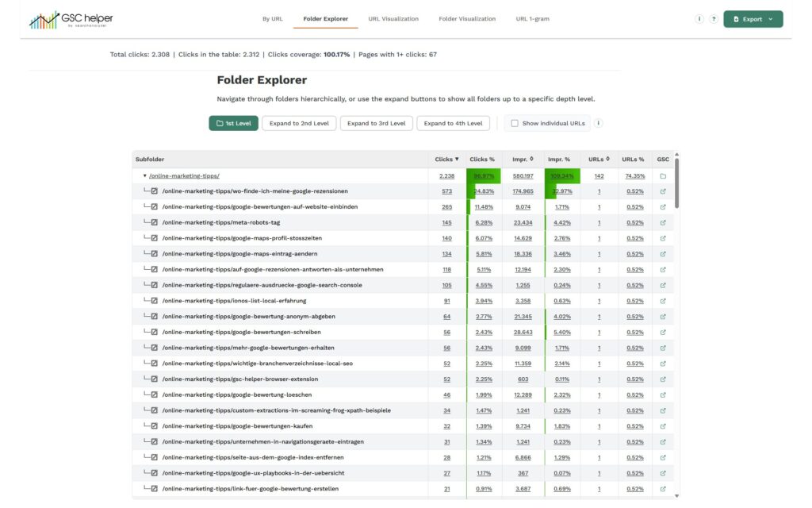Switch to the By URL tab
Screen dimensions: 812x508
point(273,19)
